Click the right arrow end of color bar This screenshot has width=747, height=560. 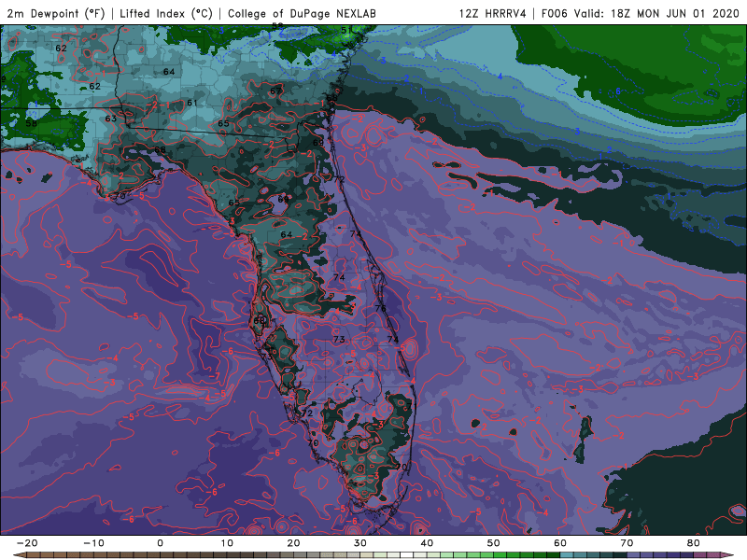pos(727,555)
